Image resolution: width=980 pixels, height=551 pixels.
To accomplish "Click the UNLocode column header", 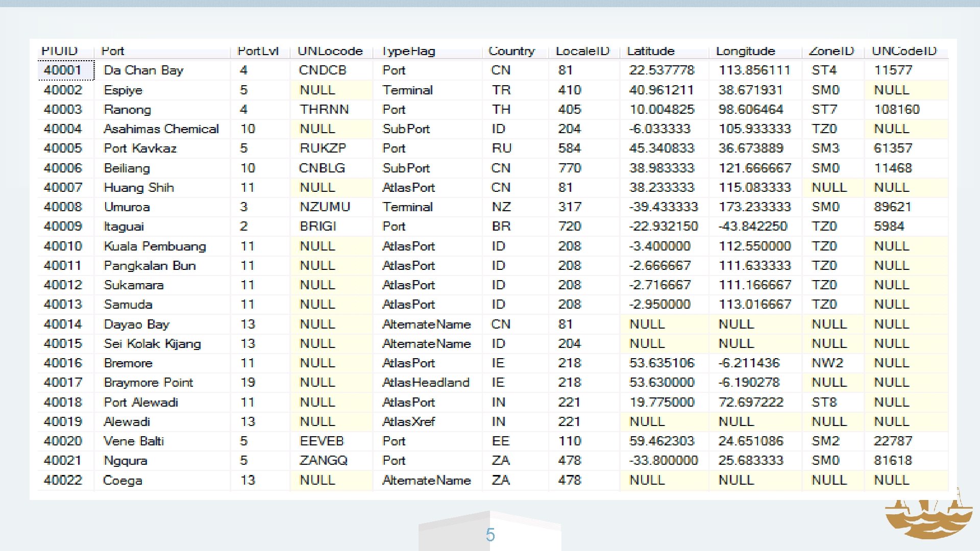I will tap(331, 51).
